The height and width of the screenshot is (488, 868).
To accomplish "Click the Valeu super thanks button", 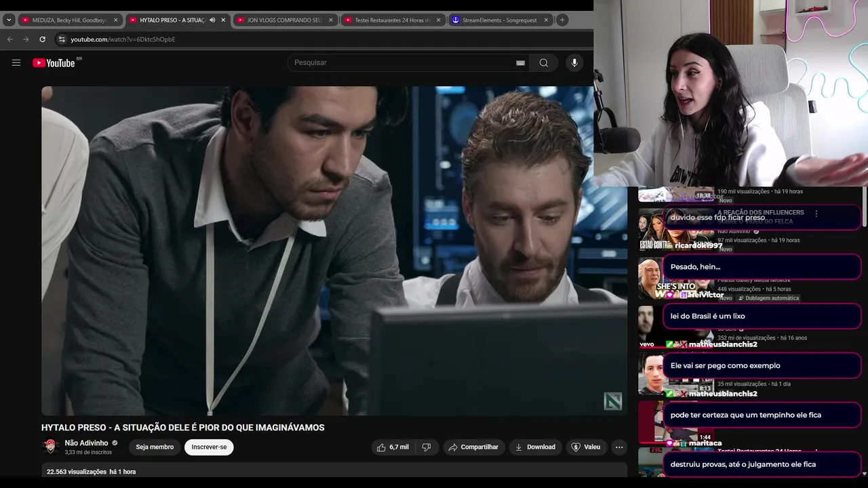I will point(586,447).
